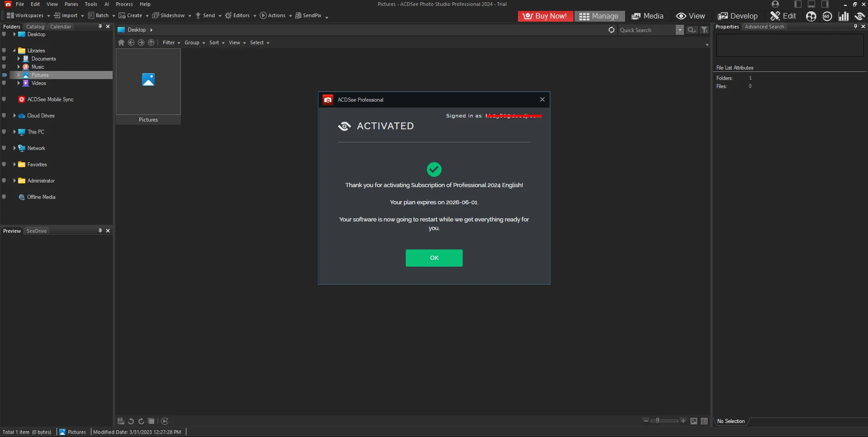
Task: Open the 365 mode icon
Action: coord(827,16)
